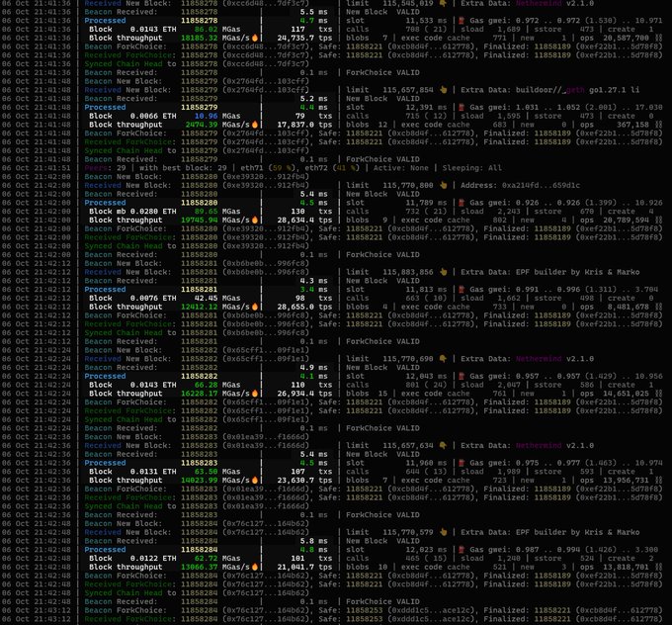Click the '10.96' MGas value
This screenshot has height=625, width=672.
coord(206,116)
